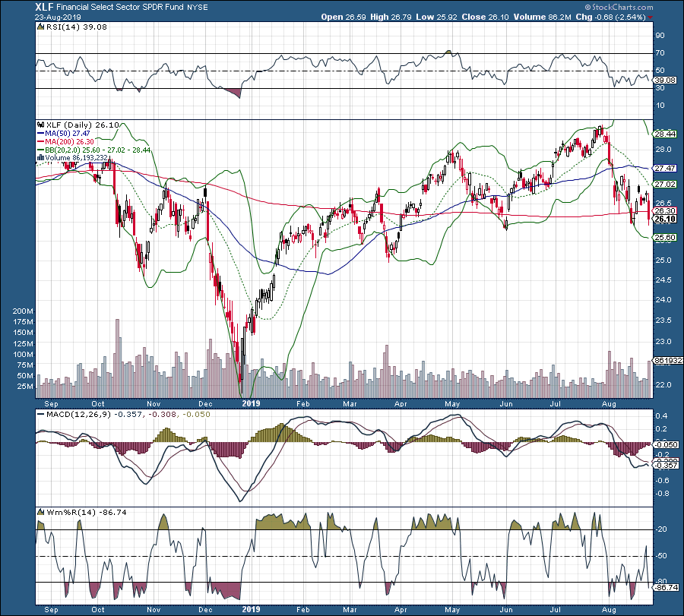Image resolution: width=684 pixels, height=616 pixels.
Task: Click the 2019 label on the bottom axis
Action: (x=251, y=609)
